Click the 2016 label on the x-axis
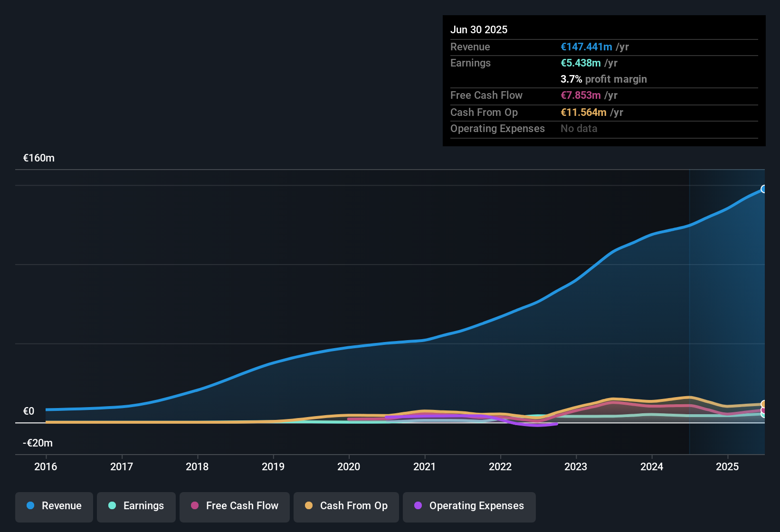The width and height of the screenshot is (780, 532). click(x=46, y=467)
